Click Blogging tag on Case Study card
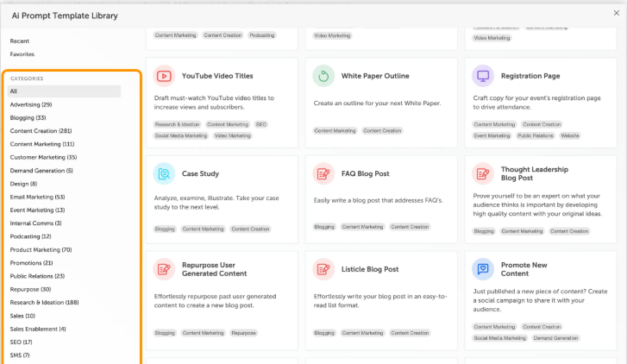627x364 pixels. tap(165, 229)
